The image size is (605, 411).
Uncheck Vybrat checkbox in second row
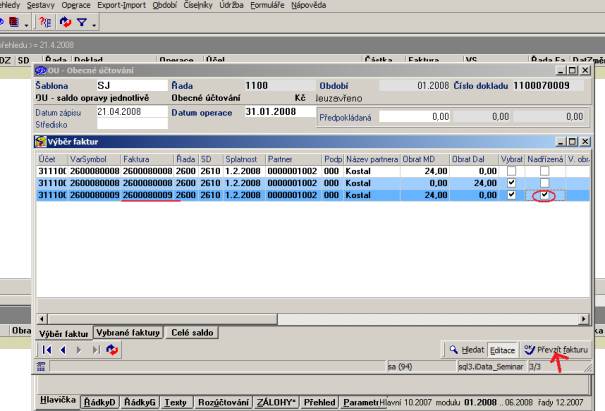pos(512,183)
